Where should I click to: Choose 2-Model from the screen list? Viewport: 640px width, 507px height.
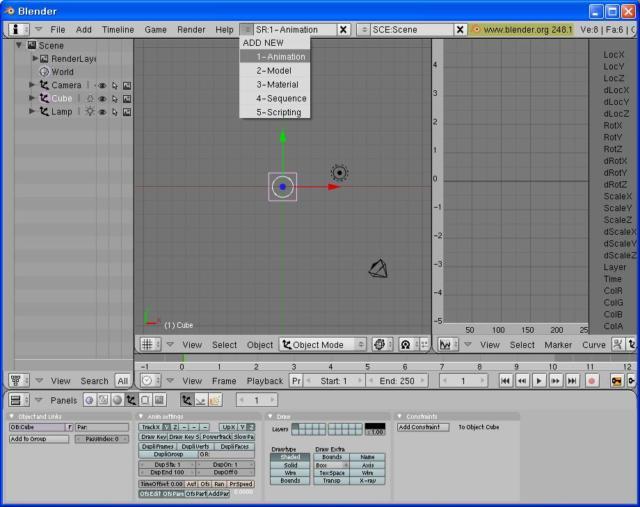point(274,71)
